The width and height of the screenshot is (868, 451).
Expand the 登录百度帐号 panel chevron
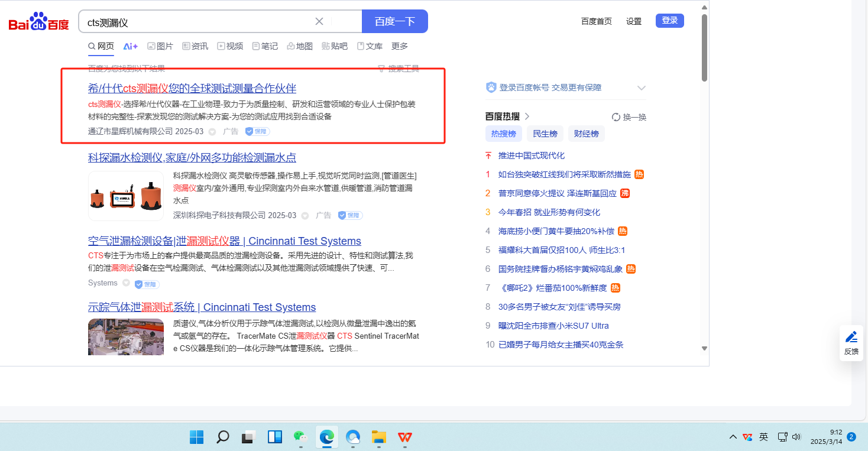point(642,88)
